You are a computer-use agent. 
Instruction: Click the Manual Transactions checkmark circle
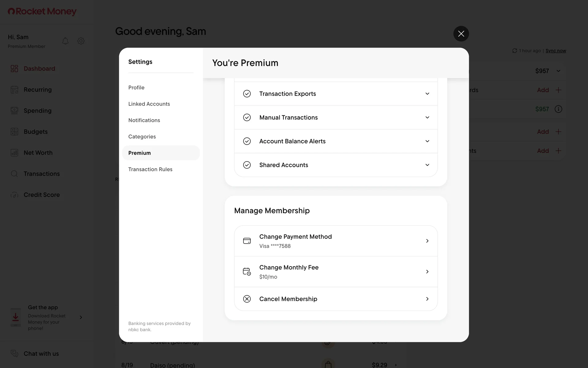(247, 117)
